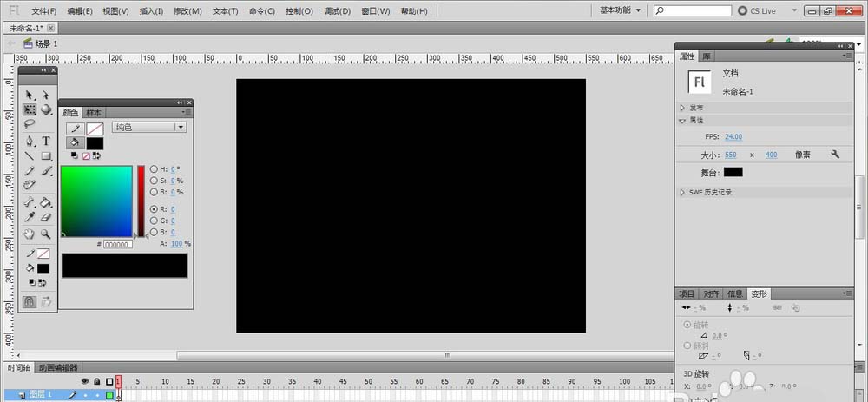Select the Selection arrow tool
868x402 pixels.
(x=30, y=96)
